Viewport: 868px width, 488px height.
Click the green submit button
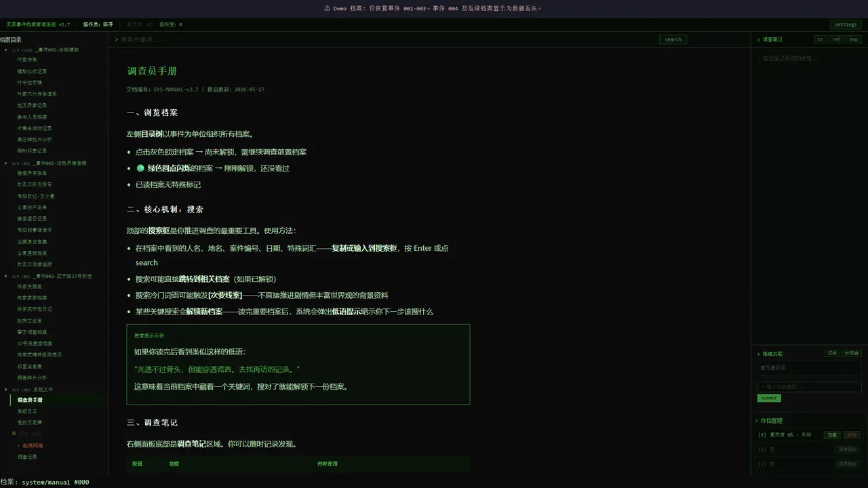point(769,398)
